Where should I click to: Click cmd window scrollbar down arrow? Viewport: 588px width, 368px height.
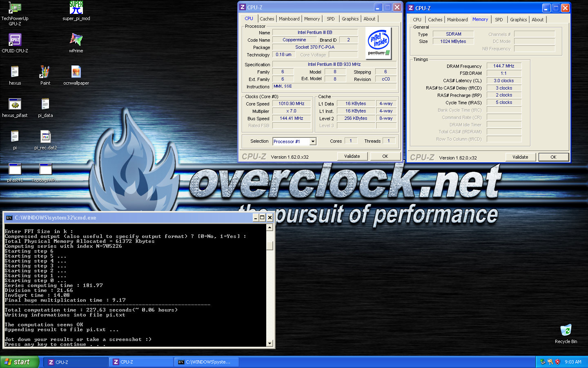tap(269, 343)
